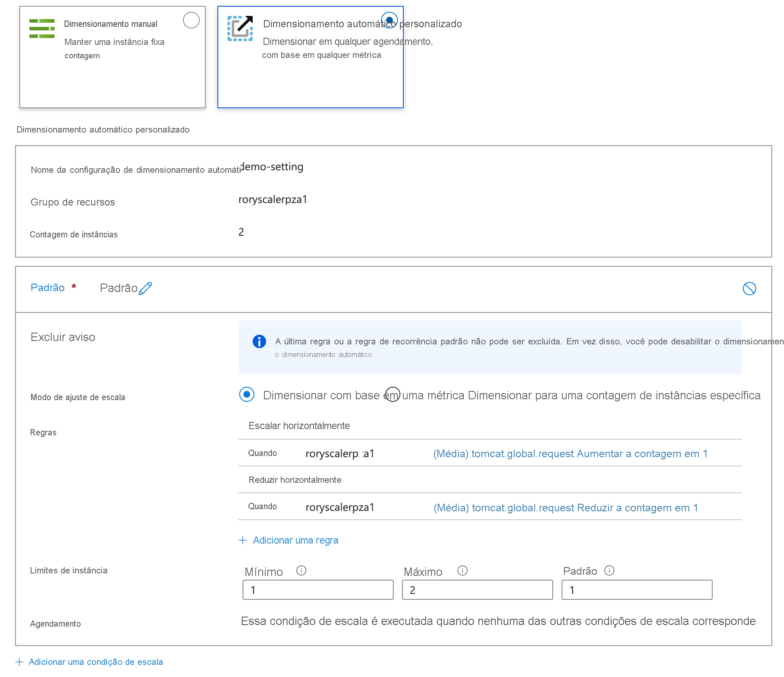Click the info icon next to Padrão limit
Image resolution: width=784 pixels, height=677 pixels.
pos(609,570)
